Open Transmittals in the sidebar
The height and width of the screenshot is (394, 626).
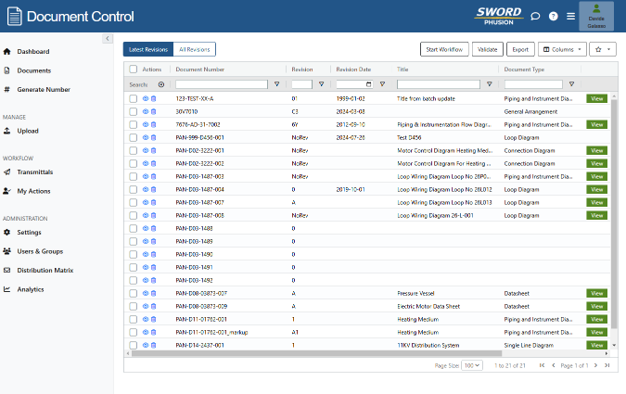[35, 172]
